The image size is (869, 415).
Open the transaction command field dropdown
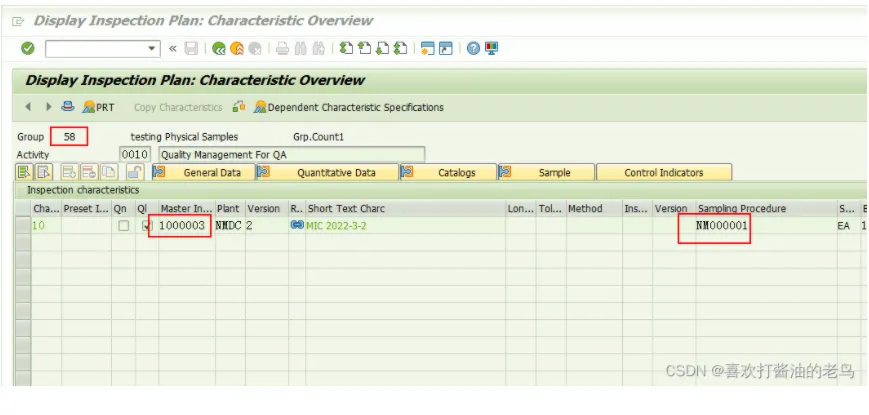tap(152, 49)
